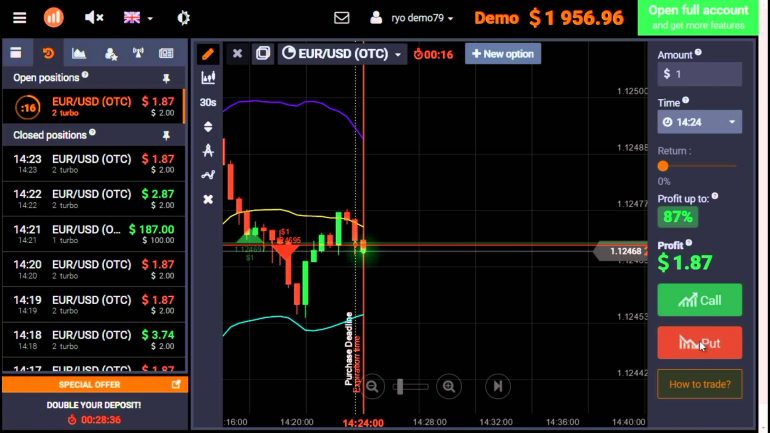Toggle the brightness theme icon

click(183, 18)
